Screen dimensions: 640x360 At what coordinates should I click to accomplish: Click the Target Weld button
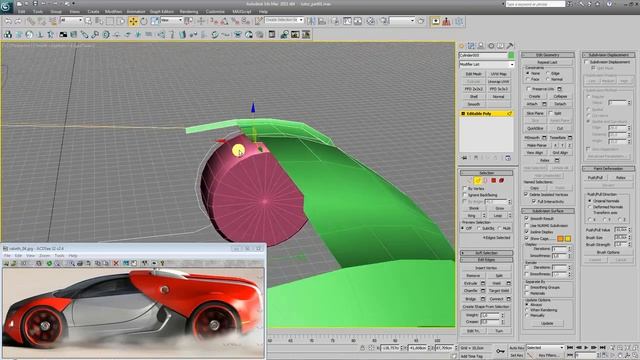(499, 291)
